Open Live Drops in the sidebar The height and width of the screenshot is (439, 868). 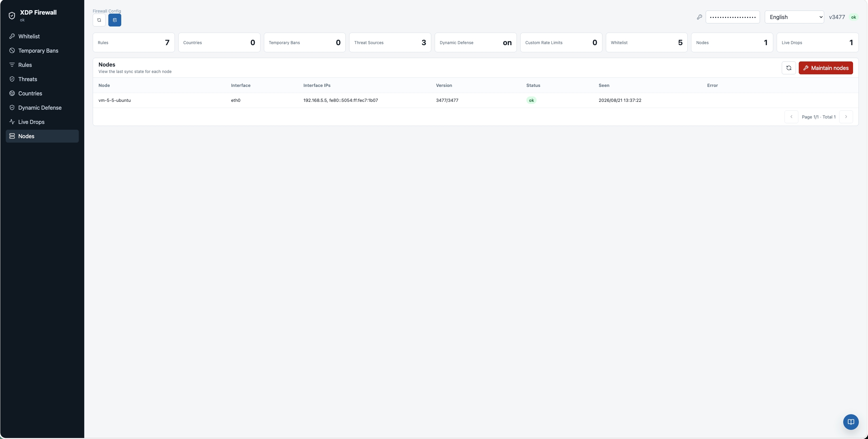click(x=42, y=122)
